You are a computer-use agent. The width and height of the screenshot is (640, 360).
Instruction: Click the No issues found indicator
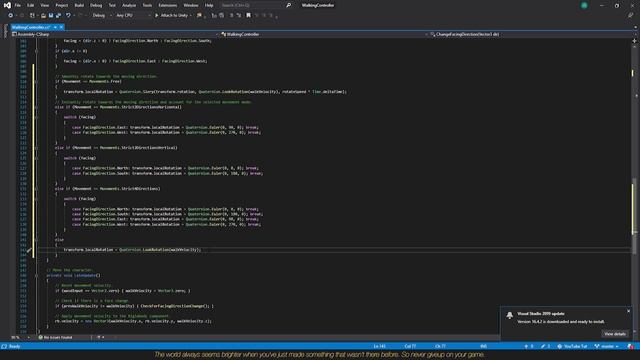click(x=56, y=337)
